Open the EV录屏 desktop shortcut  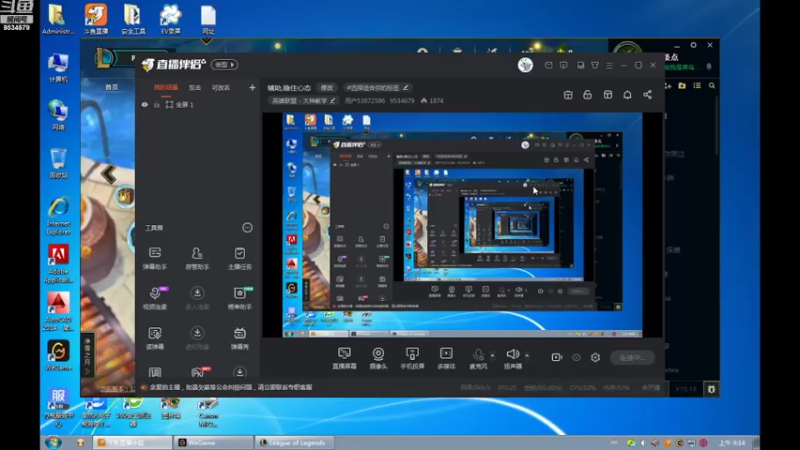tap(170, 19)
